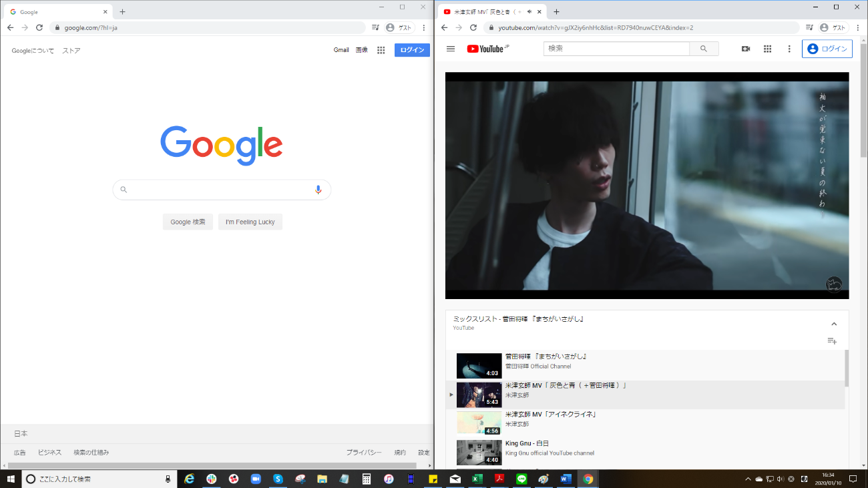Play 菅田将暉『まちがいさがし』 thumbnail in playlist
This screenshot has height=488, width=868.
click(x=479, y=366)
